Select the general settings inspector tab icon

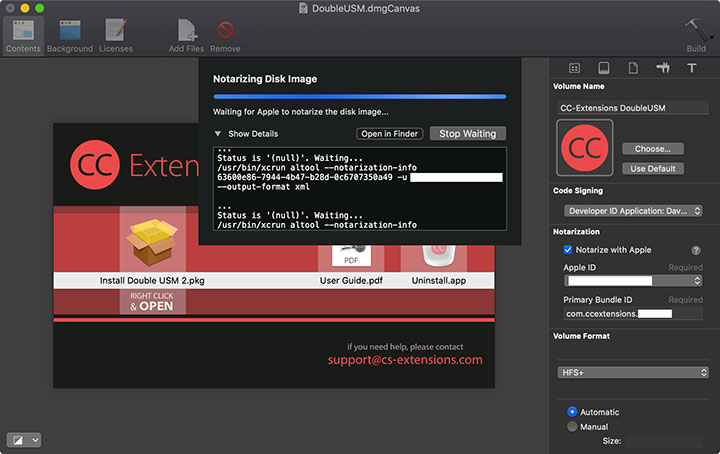coord(574,68)
